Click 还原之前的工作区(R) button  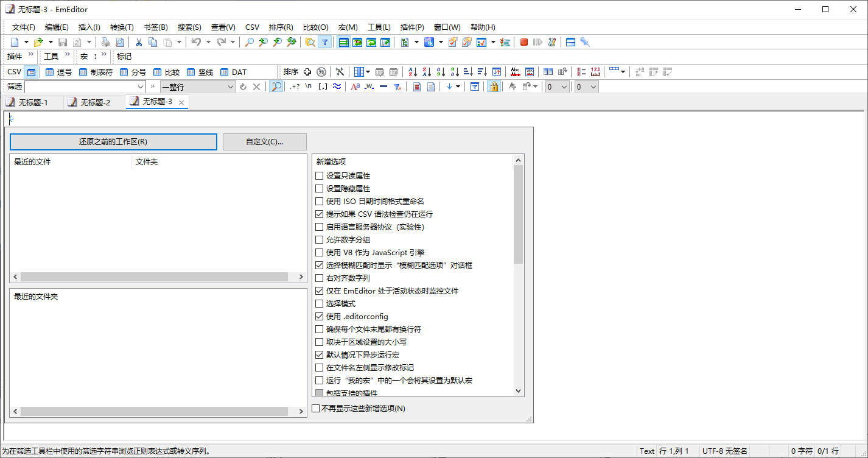113,141
